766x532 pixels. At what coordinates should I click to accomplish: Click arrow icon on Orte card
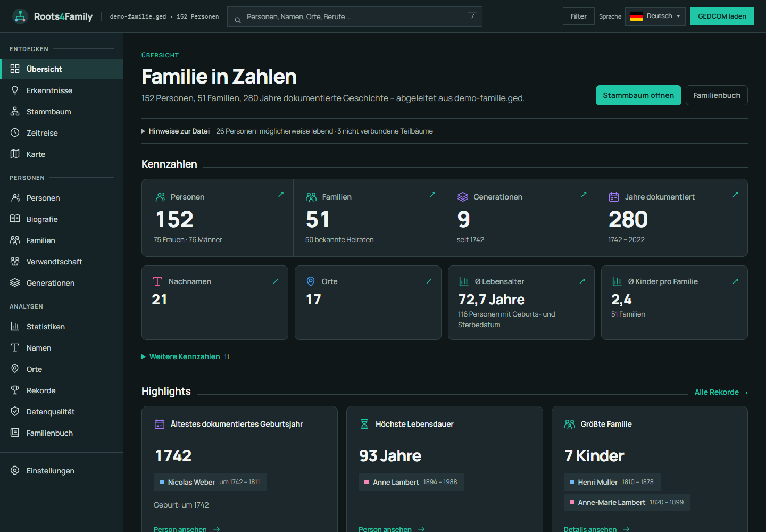(429, 281)
